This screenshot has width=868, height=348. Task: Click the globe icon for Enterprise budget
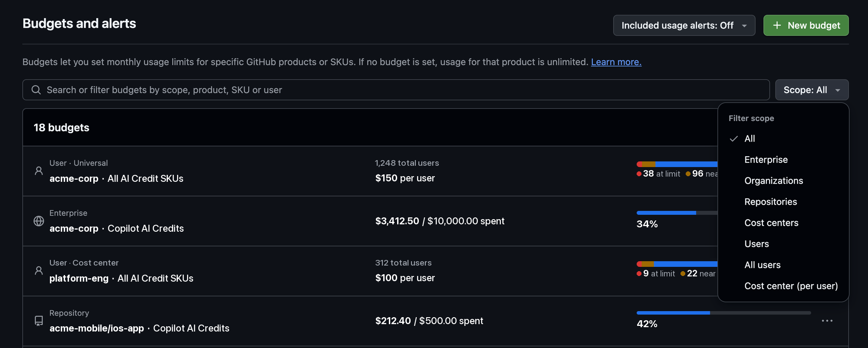coord(39,221)
